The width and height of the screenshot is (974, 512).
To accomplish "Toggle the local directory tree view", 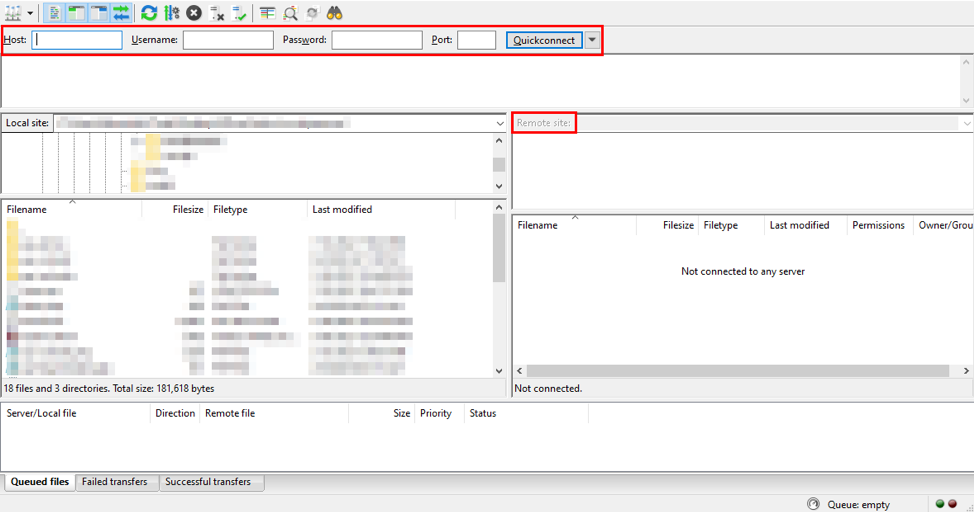I will coord(76,13).
